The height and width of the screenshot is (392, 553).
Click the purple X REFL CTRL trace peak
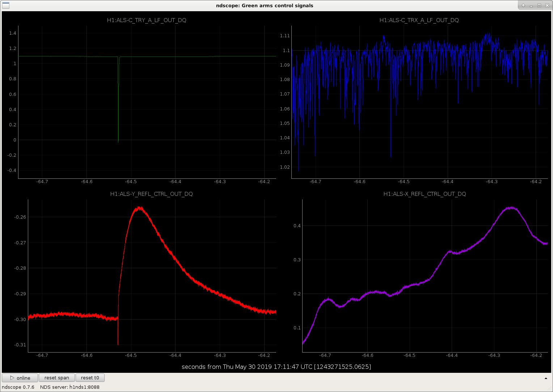point(511,208)
